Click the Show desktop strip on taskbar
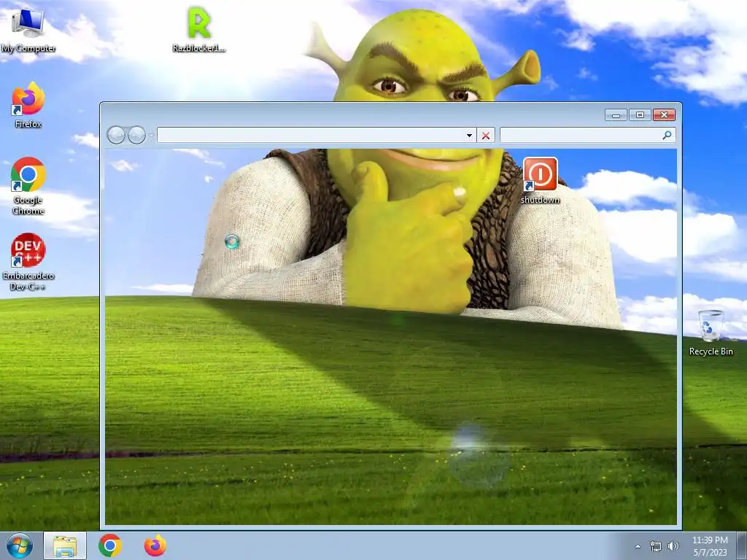The height and width of the screenshot is (560, 747). tap(742, 545)
